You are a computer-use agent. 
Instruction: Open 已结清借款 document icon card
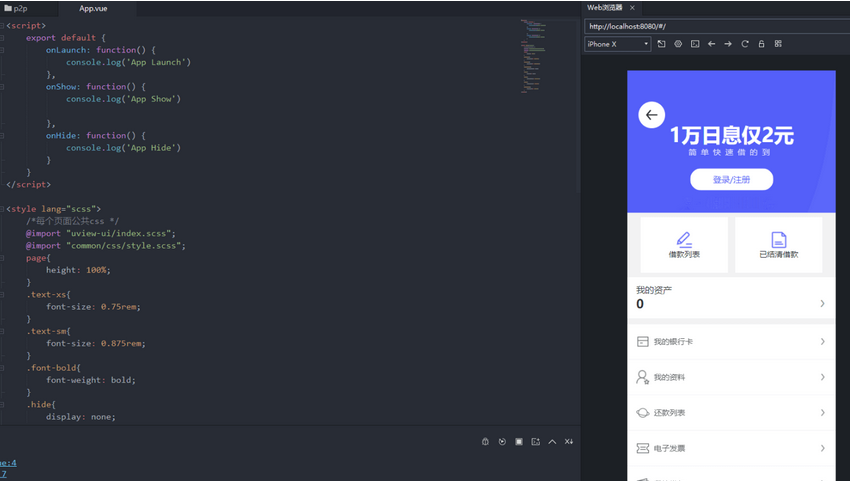(778, 245)
